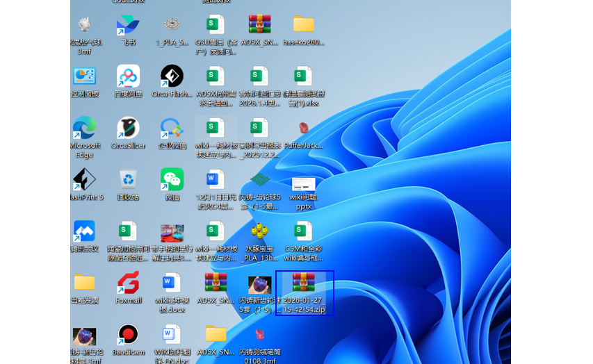
Task: Select the 保温套测试报告(1).xlsx spreadsheet
Action: 304,76
